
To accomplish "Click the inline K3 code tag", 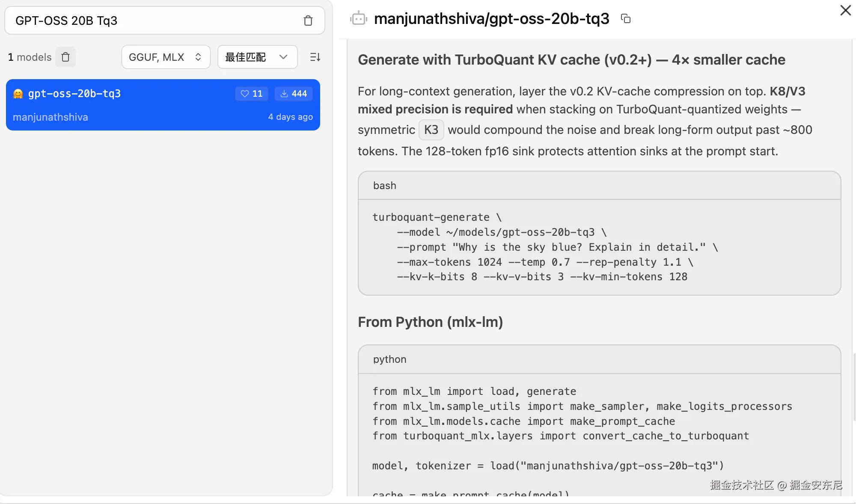I will point(431,130).
